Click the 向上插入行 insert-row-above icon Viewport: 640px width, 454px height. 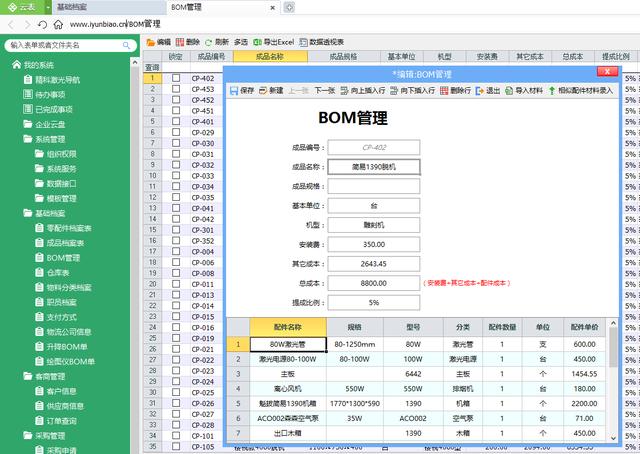pos(344,90)
